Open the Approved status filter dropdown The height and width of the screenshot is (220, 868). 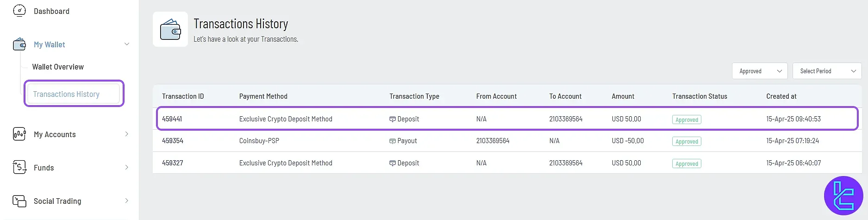[x=760, y=71]
